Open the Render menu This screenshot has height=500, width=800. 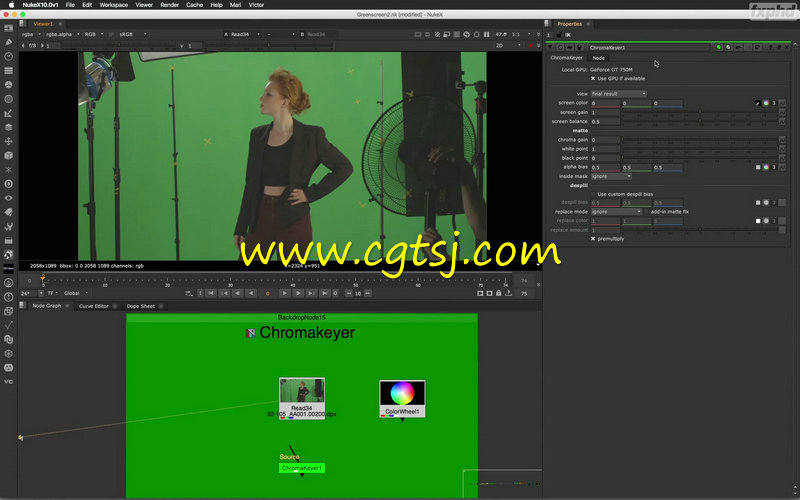[x=169, y=5]
